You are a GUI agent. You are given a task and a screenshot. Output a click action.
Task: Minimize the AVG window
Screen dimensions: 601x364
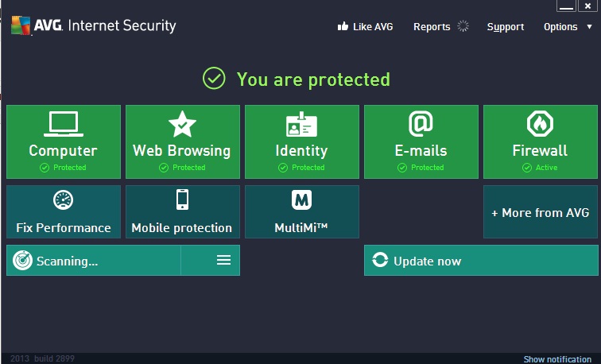coord(566,6)
